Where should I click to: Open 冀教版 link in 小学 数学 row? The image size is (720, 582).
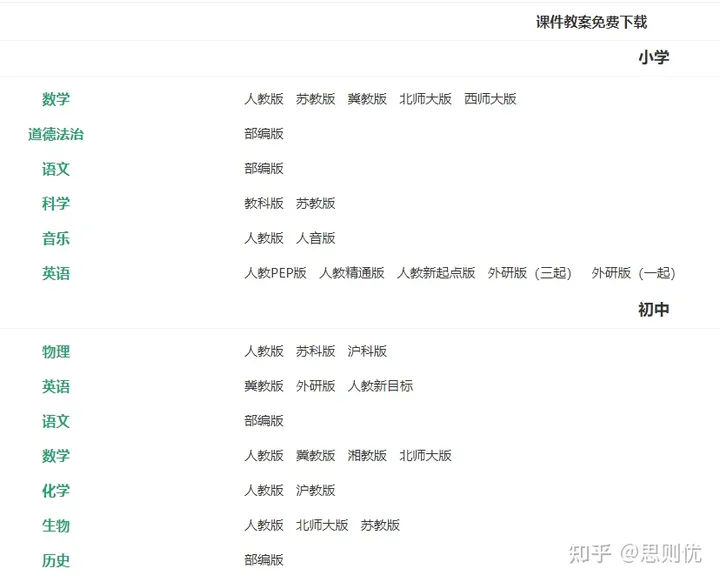pos(367,99)
